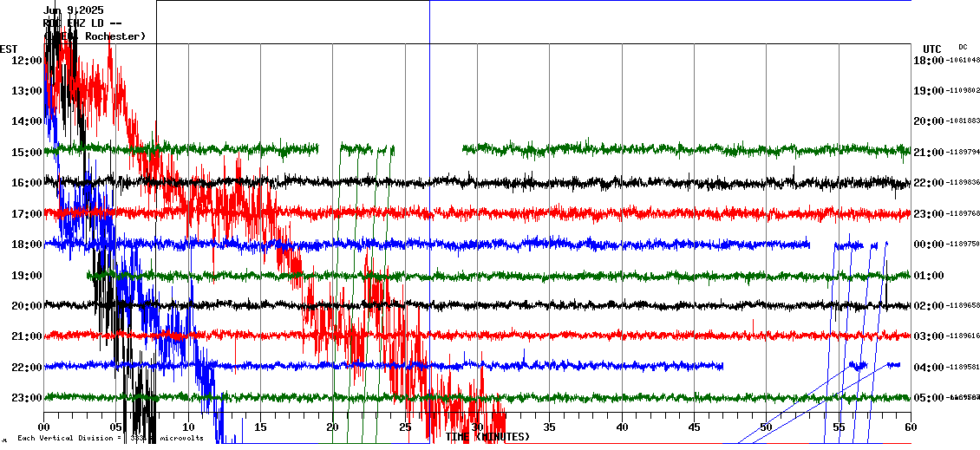Click the 60 minute axis tick label
The height and width of the screenshot is (450, 980).
[910, 427]
